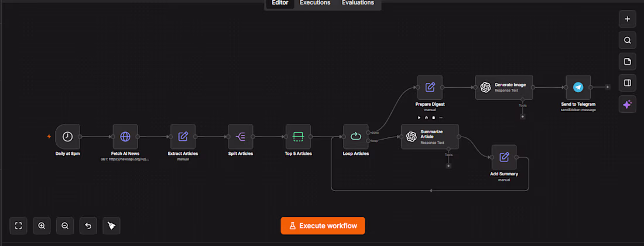Viewport: 644px width, 246px height.
Task: Zoom in on the canvas
Action: [42, 226]
